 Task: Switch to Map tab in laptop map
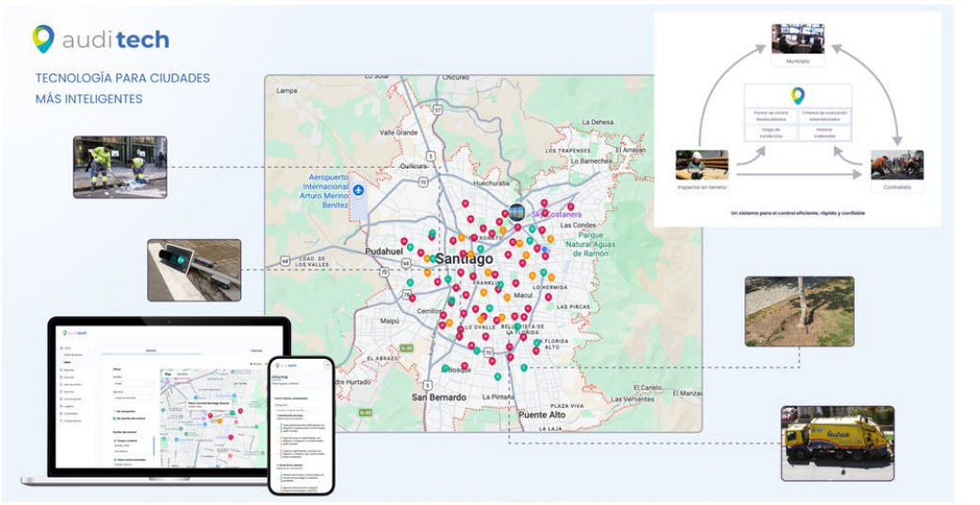click(168, 374)
